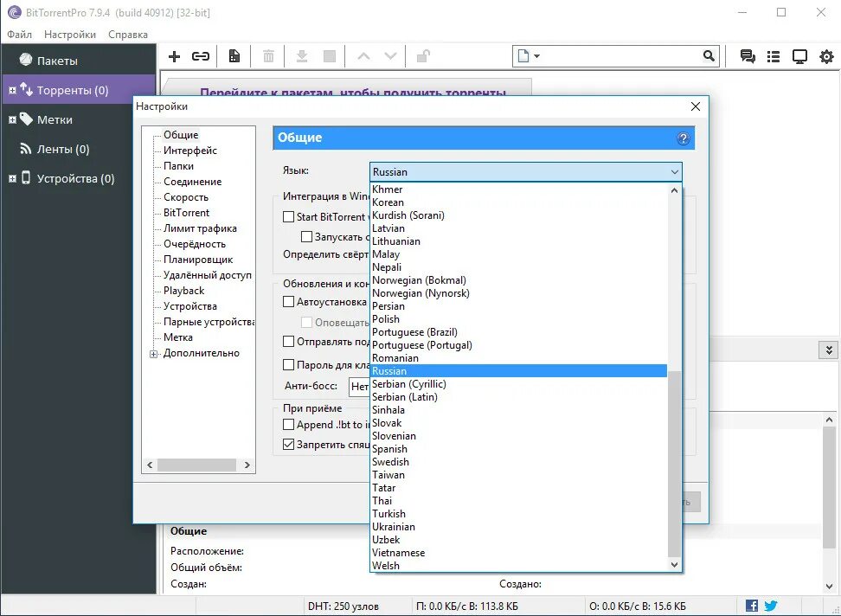The height and width of the screenshot is (616, 841).
Task: Click Move Down Queue arrow icon
Action: coord(391,56)
